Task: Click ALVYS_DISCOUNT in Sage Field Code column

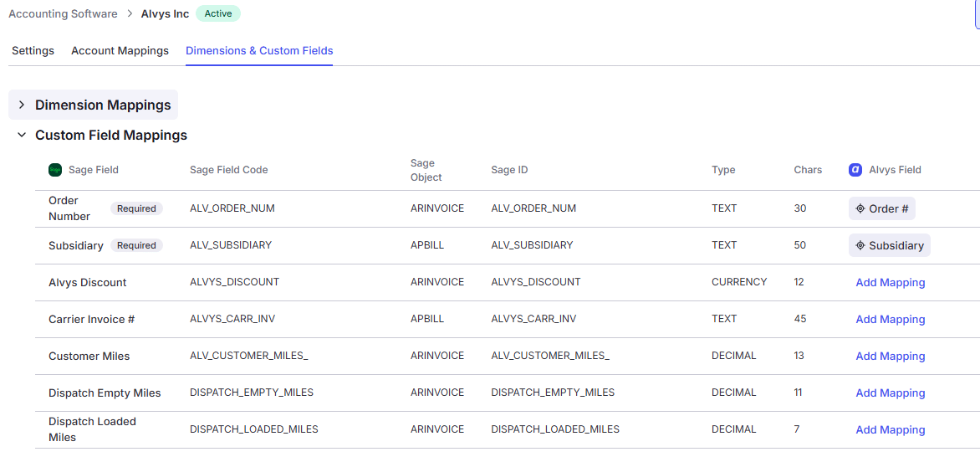Action: pyautogui.click(x=234, y=282)
